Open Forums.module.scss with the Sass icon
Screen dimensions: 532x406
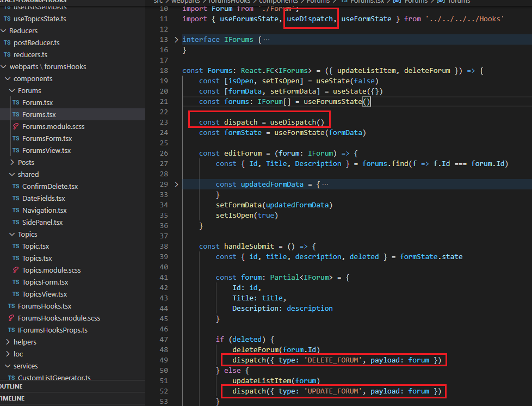[x=15, y=127]
